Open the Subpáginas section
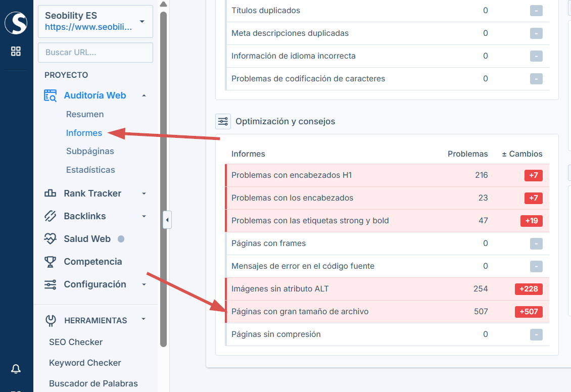The image size is (571, 392). pos(90,151)
